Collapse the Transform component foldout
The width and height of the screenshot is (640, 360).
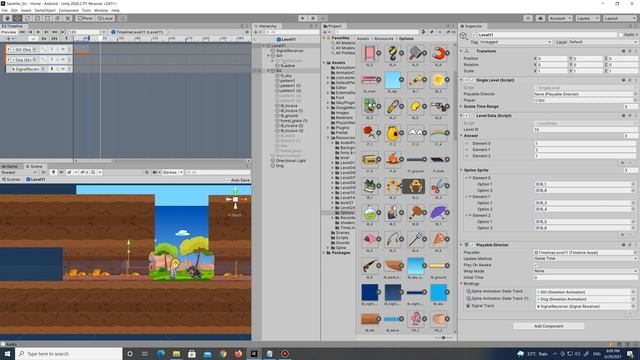462,51
